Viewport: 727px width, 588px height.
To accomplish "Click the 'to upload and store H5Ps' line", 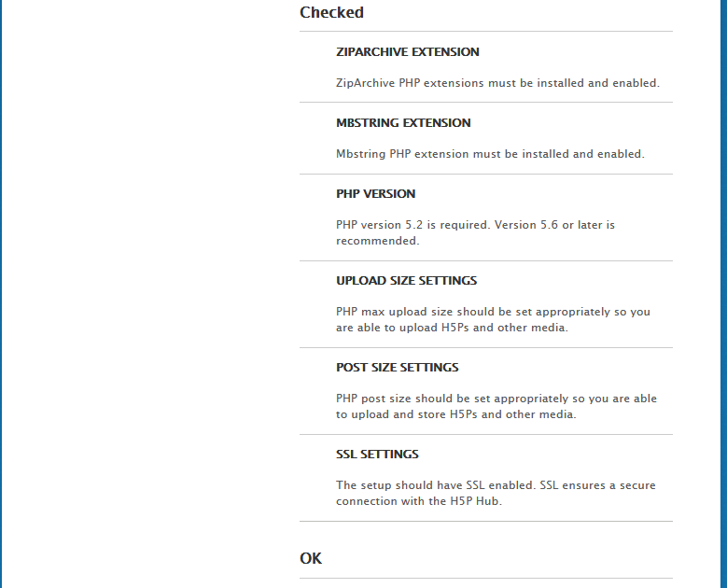I will (456, 414).
